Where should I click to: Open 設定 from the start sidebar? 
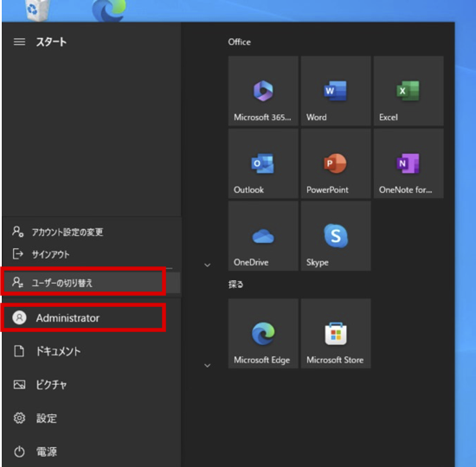tap(91, 419)
